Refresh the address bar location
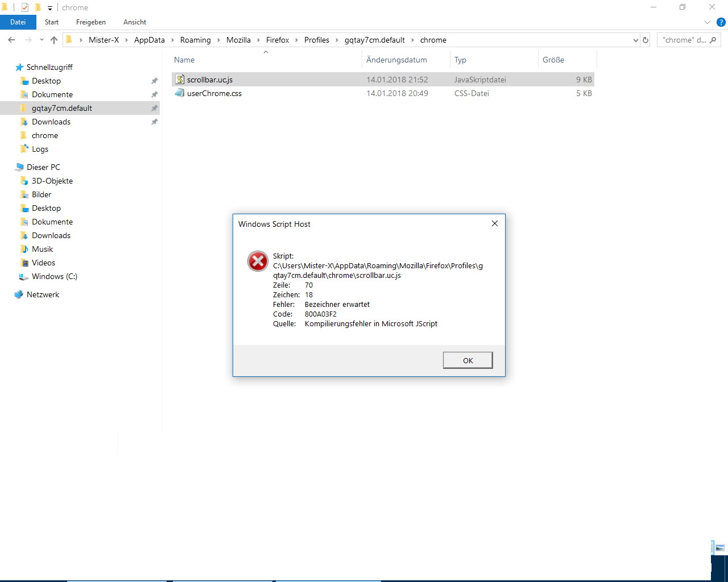 click(x=646, y=40)
